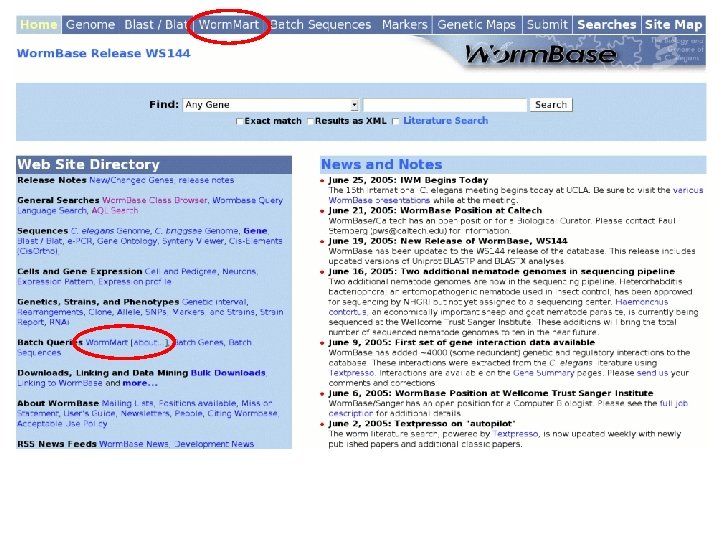Enable the Exact match checkbox
Viewport: 720px width, 540px height.
pyautogui.click(x=239, y=121)
